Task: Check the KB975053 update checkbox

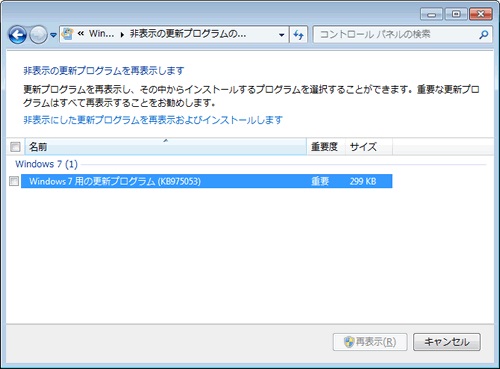Action: tap(14, 181)
